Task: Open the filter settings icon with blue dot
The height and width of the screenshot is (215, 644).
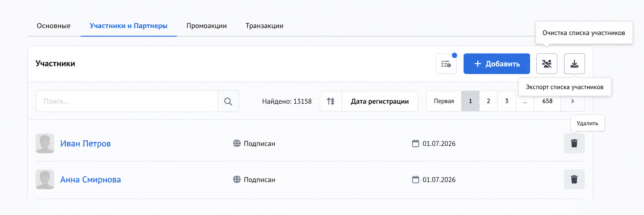Action: [x=446, y=64]
